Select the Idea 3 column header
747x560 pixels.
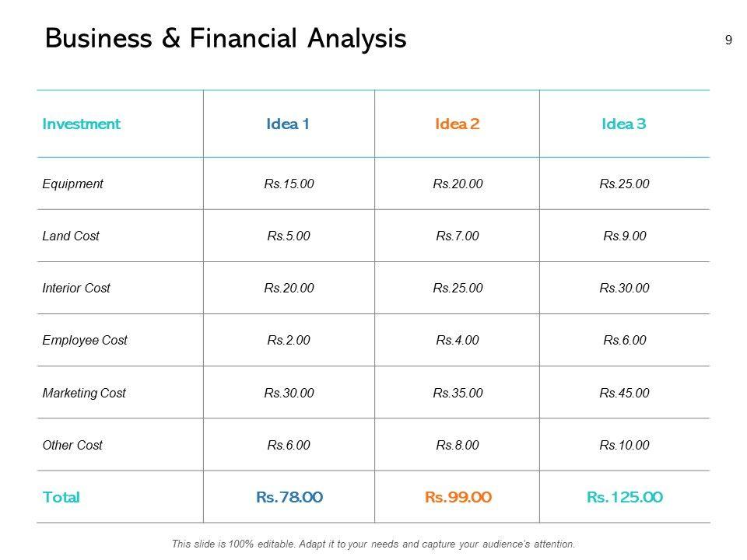pos(624,124)
